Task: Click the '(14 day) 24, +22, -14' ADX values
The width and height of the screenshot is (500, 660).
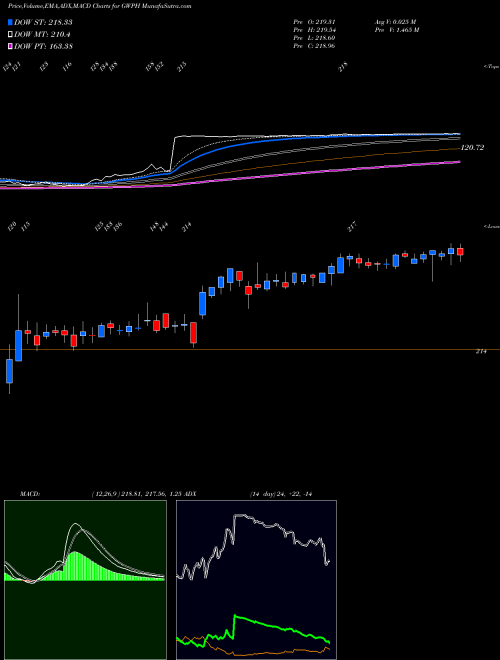Action: (283, 494)
